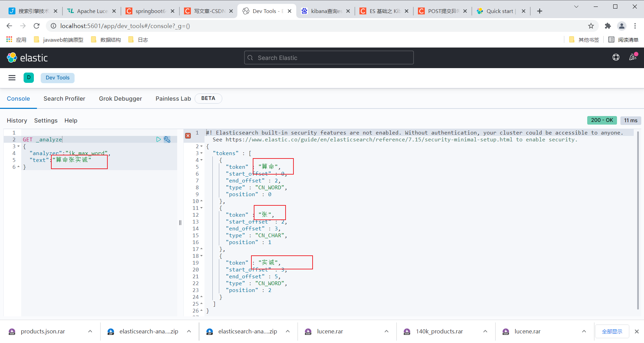Click the D space avatar icon
This screenshot has width=644, height=343.
[29, 78]
